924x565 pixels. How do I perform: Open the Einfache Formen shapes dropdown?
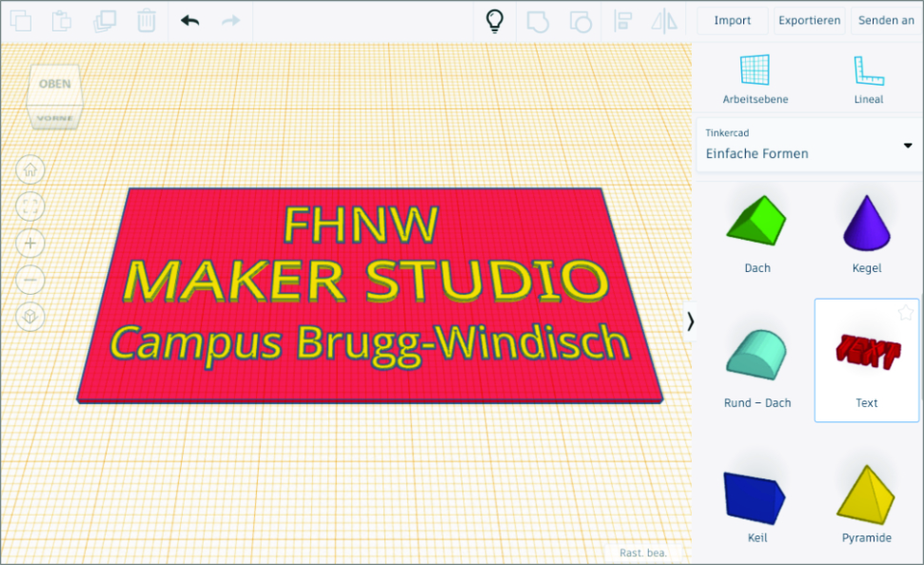809,146
